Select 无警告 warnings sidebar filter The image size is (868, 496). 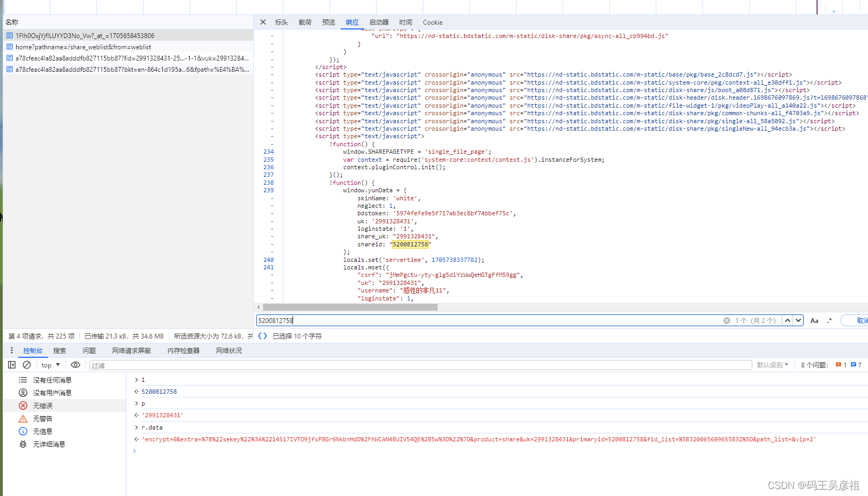click(x=64, y=418)
